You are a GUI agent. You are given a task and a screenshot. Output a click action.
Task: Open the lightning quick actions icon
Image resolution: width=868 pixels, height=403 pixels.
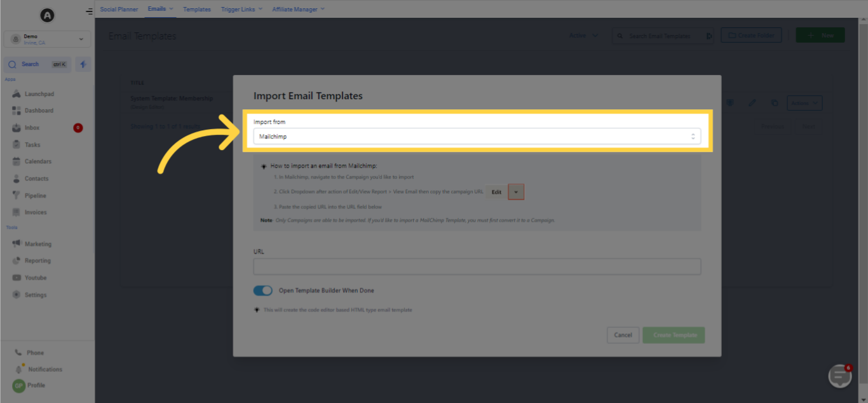tap(83, 64)
